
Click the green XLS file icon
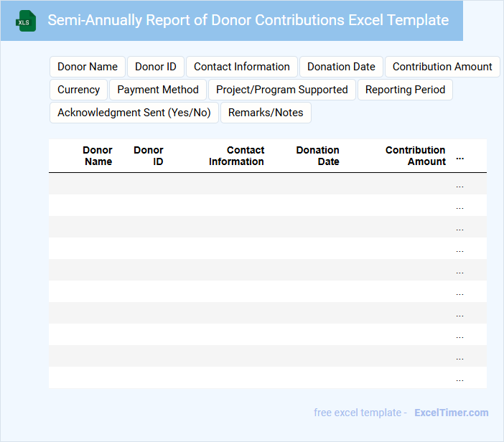26,21
